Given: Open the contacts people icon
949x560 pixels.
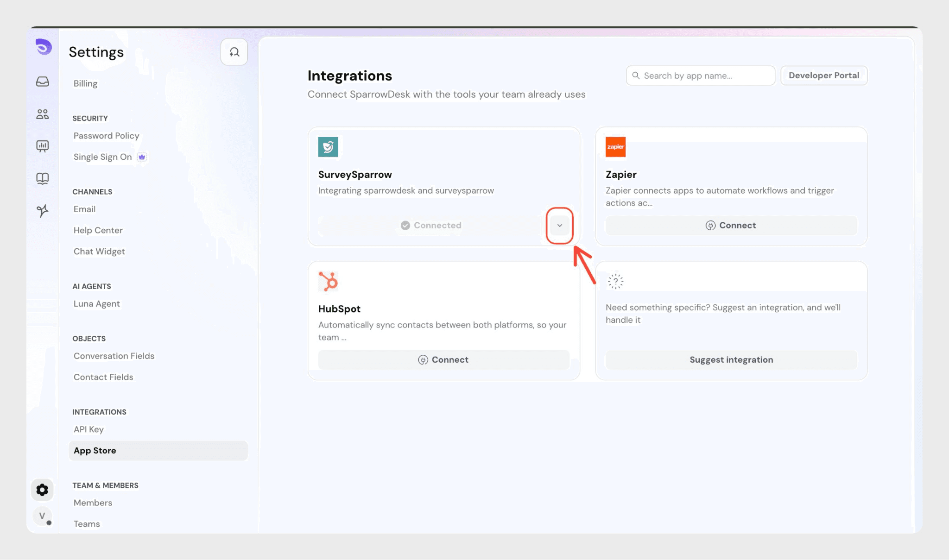Looking at the screenshot, I should point(42,114).
